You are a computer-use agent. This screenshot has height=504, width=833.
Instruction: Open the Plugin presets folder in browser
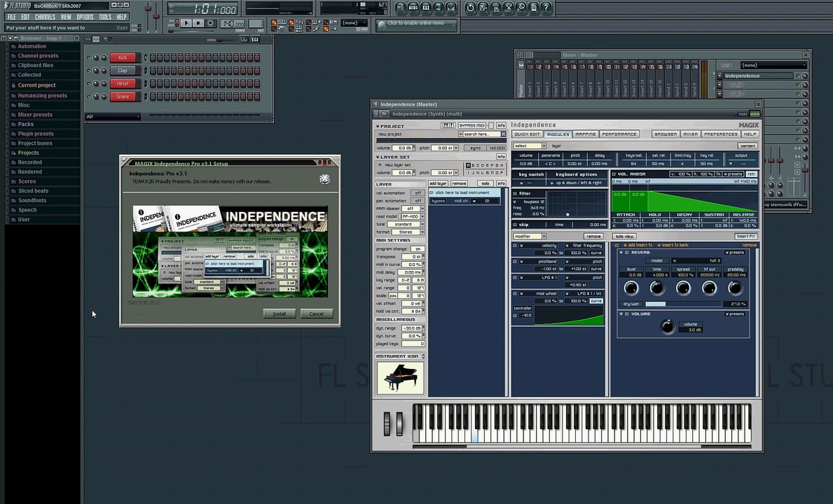[35, 134]
